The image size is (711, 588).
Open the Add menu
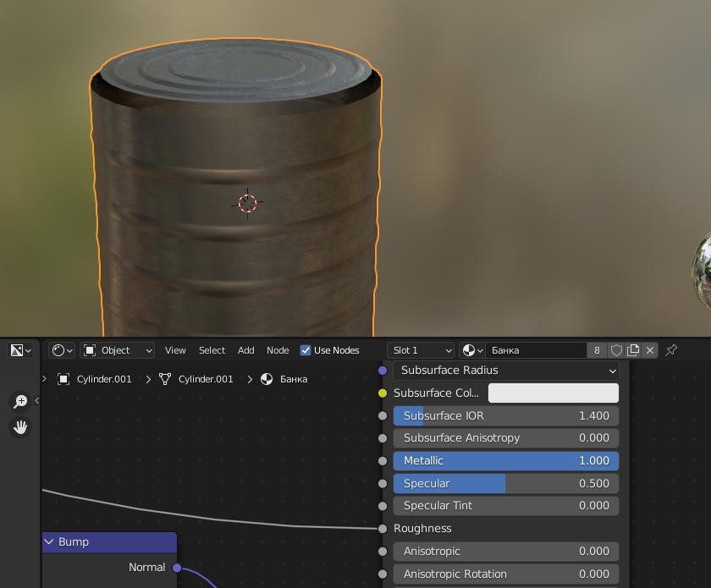coord(245,350)
